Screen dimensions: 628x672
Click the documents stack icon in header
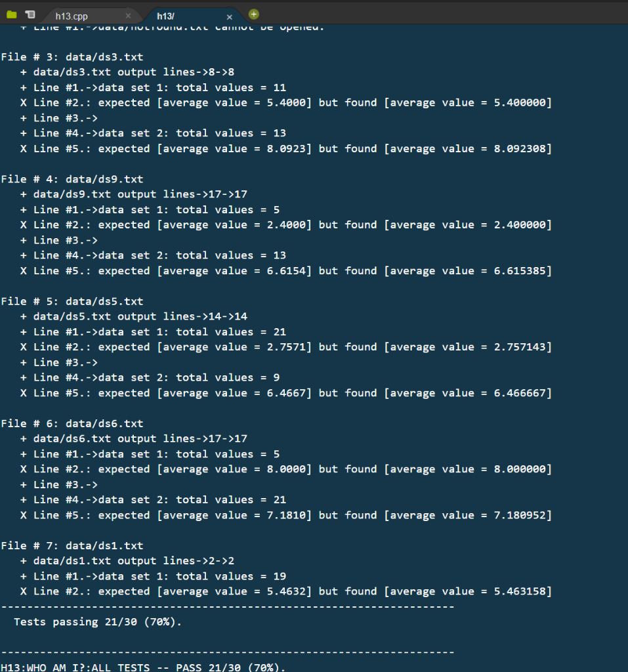coord(30,14)
